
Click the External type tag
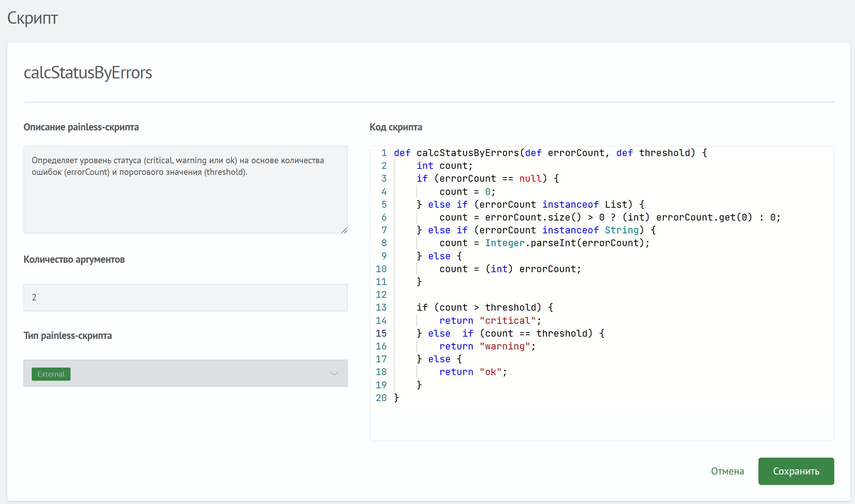point(51,374)
